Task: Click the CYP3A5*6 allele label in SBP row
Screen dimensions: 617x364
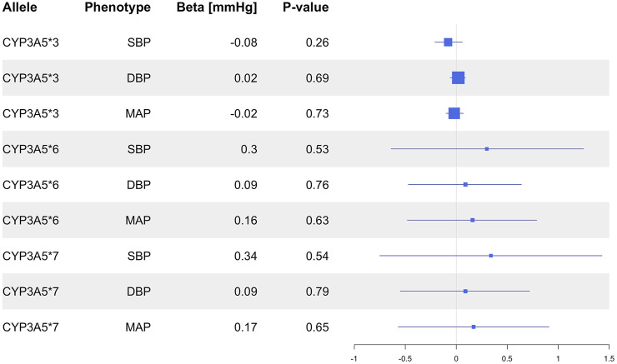Action: click(31, 149)
